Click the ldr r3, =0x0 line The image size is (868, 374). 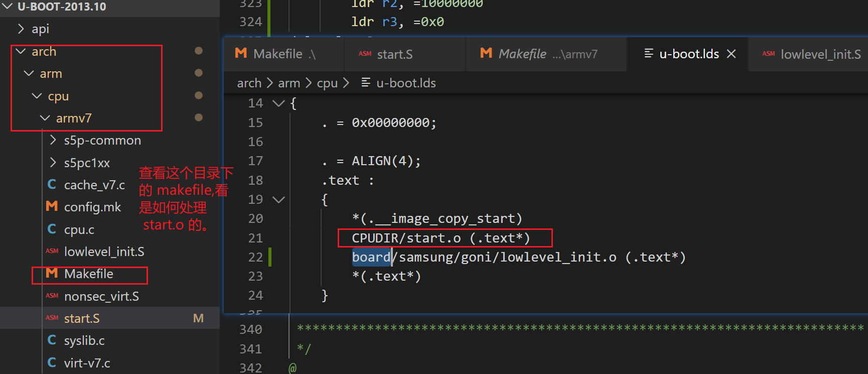coord(397,22)
